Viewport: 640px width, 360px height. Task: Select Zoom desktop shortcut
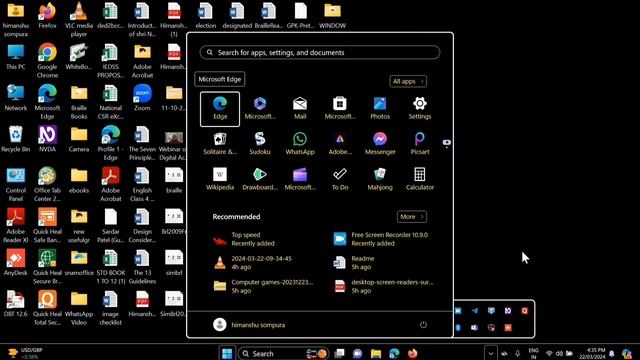click(x=142, y=98)
